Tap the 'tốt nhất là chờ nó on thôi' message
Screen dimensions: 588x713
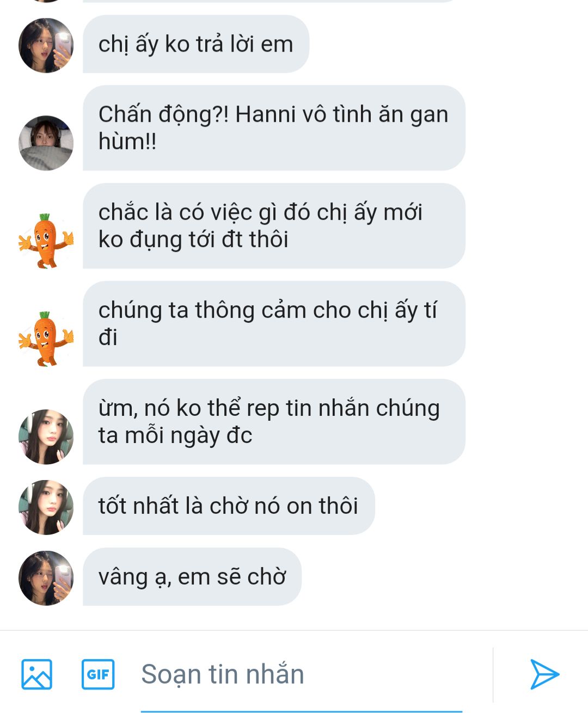pyautogui.click(x=229, y=506)
